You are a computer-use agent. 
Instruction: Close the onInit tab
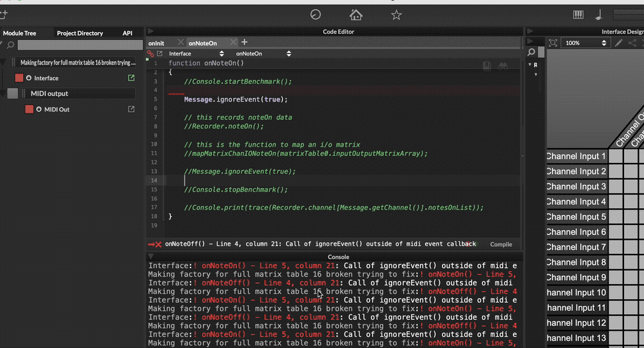point(181,43)
